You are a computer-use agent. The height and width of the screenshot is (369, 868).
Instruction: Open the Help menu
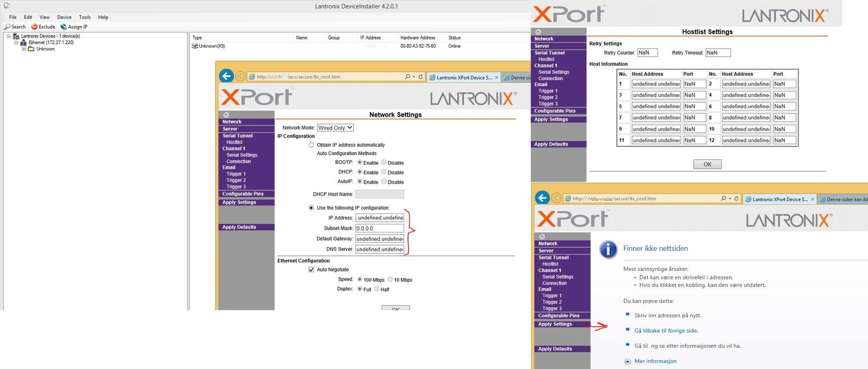pyautogui.click(x=103, y=17)
